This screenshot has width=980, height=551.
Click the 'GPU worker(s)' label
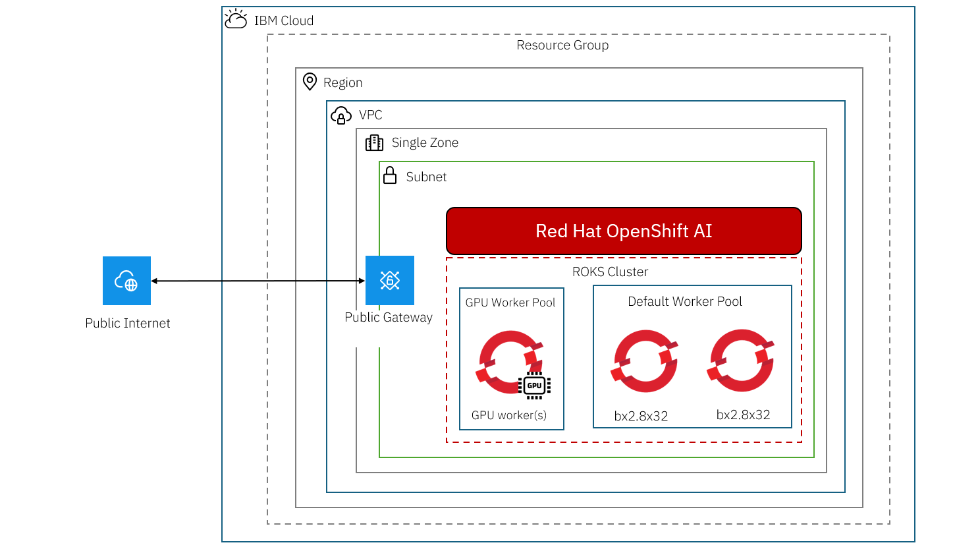pyautogui.click(x=509, y=415)
